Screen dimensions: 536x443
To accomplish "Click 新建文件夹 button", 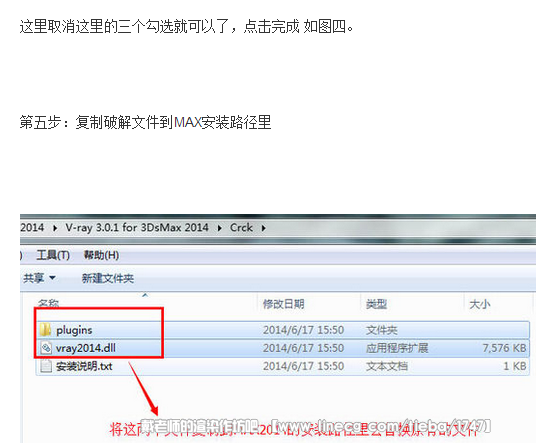I will point(108,279).
